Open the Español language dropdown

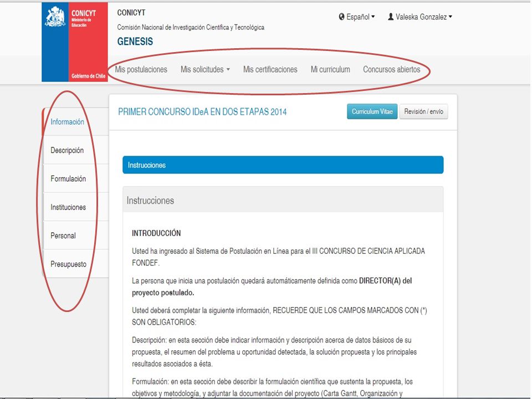coord(356,17)
